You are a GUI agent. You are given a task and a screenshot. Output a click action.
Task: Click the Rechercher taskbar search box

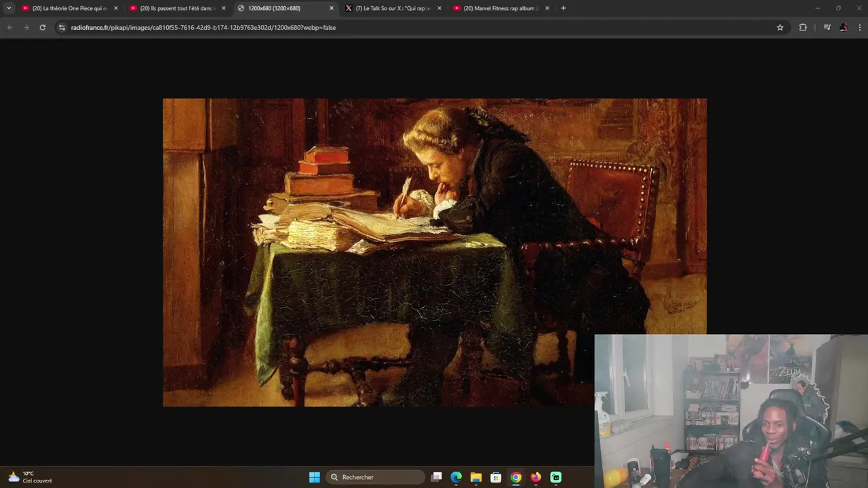pos(375,477)
